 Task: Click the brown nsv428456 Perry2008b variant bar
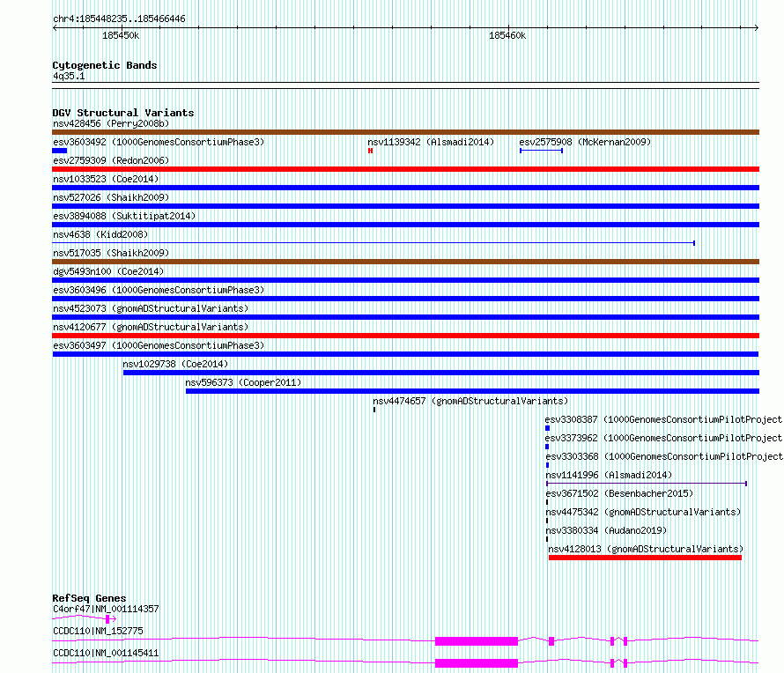point(405,132)
